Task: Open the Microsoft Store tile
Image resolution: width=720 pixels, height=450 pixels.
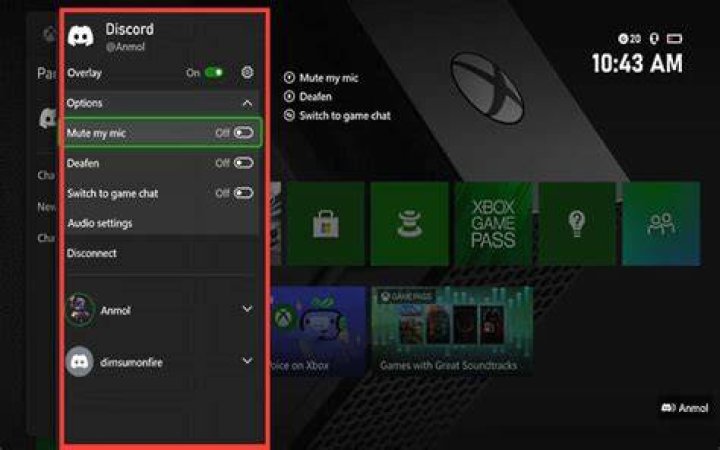Action: click(x=326, y=224)
